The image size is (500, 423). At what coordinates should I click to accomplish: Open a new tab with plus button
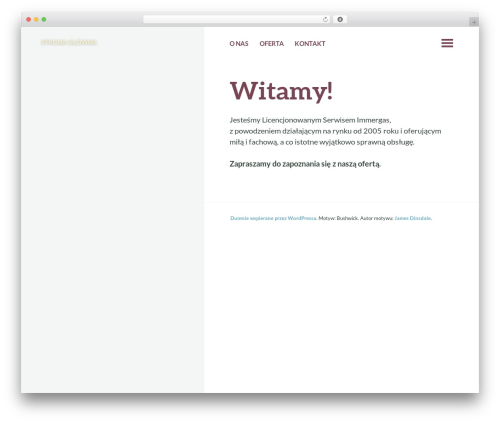pyautogui.click(x=474, y=22)
